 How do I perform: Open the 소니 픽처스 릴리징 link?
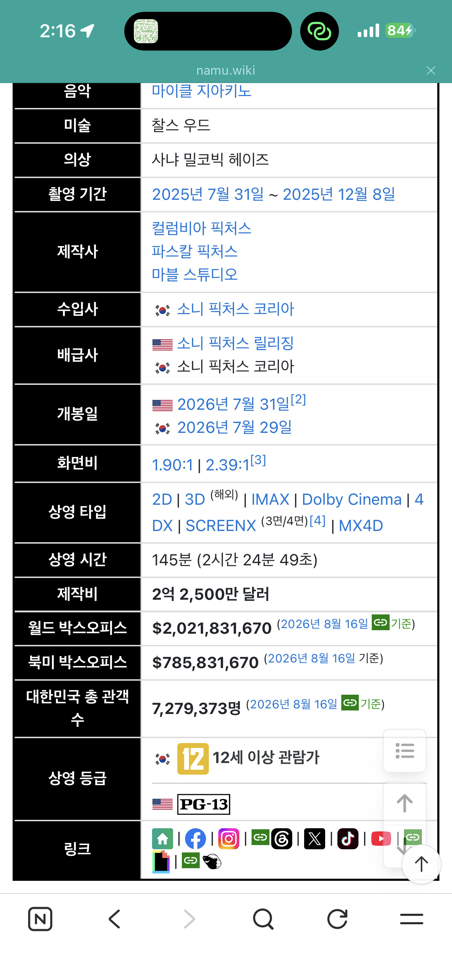coord(235,343)
